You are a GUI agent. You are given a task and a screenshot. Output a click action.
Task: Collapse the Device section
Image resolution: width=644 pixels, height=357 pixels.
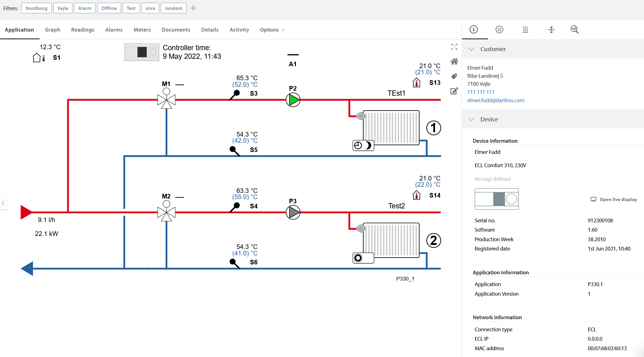click(472, 119)
